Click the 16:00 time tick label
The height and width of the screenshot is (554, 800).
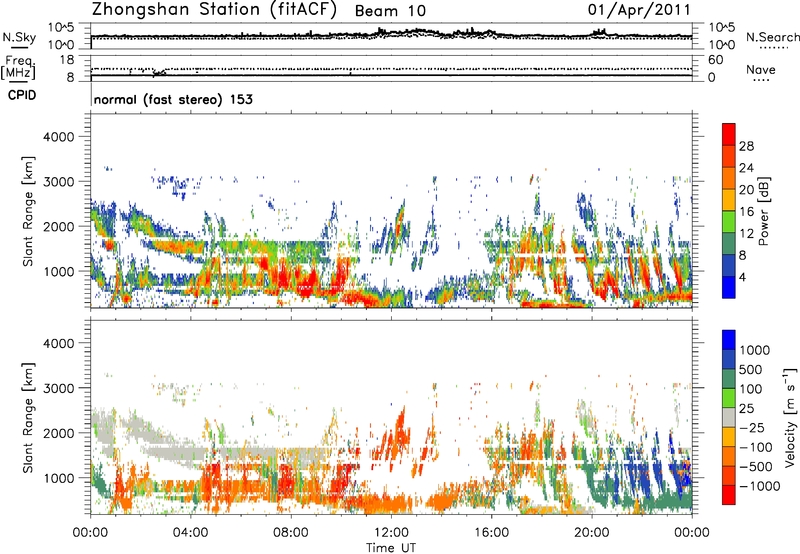coord(491,533)
